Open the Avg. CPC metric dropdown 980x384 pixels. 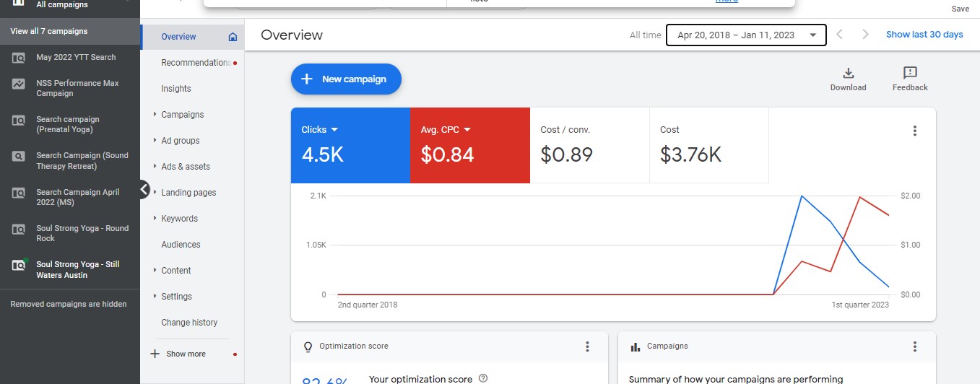[x=467, y=130]
